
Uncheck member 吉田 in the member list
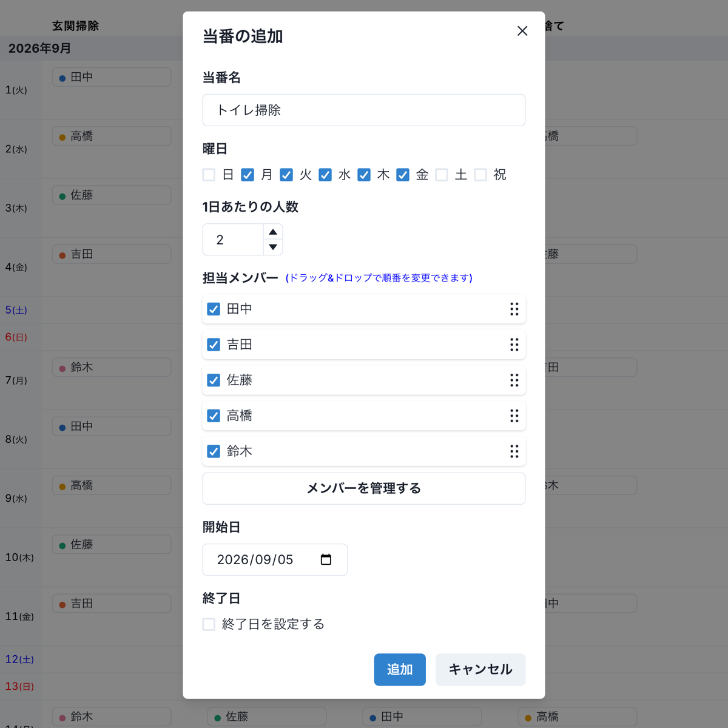[214, 345]
